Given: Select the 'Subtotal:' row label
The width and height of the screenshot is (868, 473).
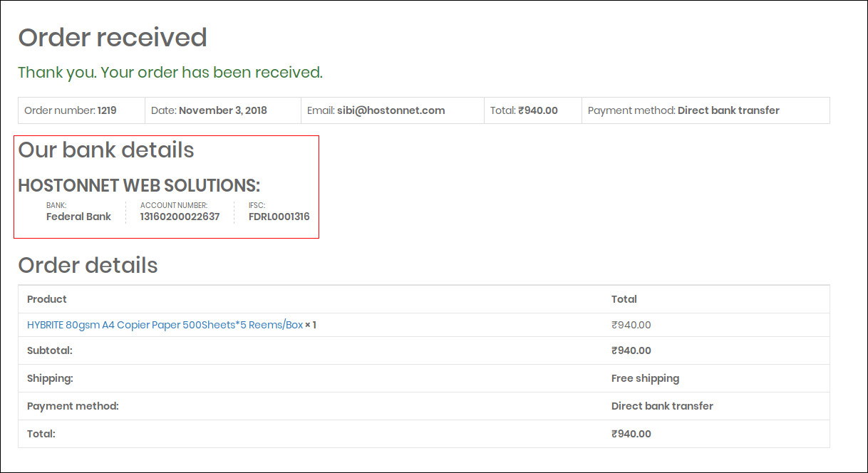Looking at the screenshot, I should (x=50, y=350).
